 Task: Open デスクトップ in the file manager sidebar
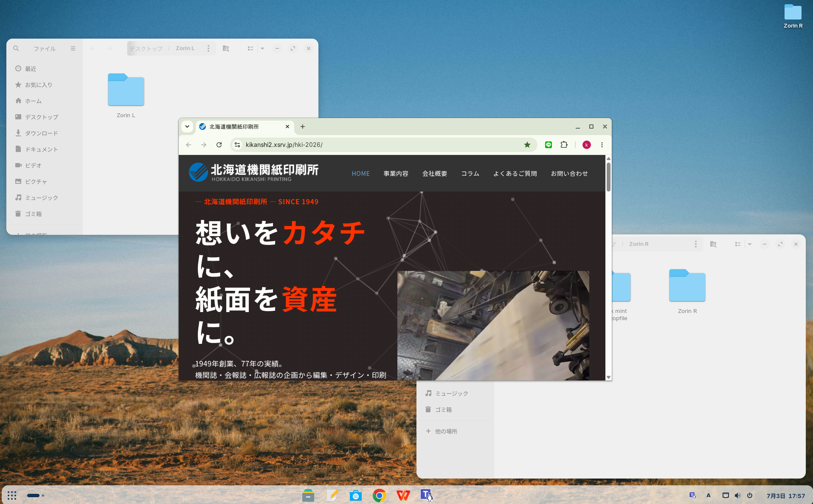(x=45, y=117)
